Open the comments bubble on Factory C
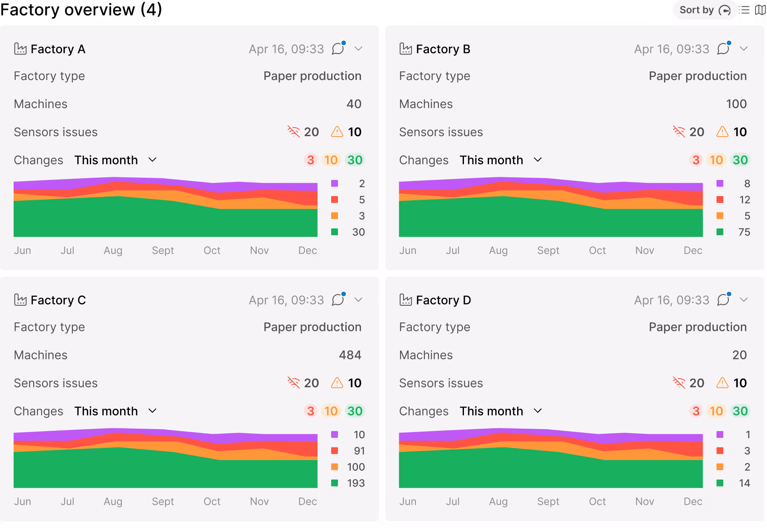 (338, 300)
